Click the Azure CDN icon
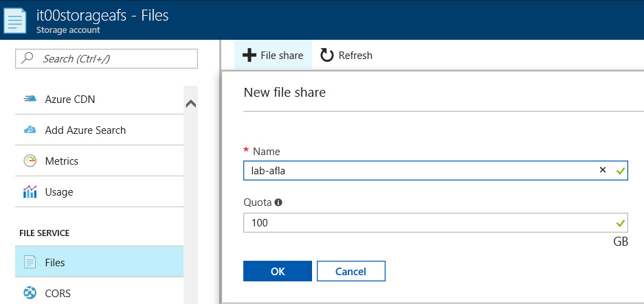Screen dimensions: 644x304 [30, 99]
